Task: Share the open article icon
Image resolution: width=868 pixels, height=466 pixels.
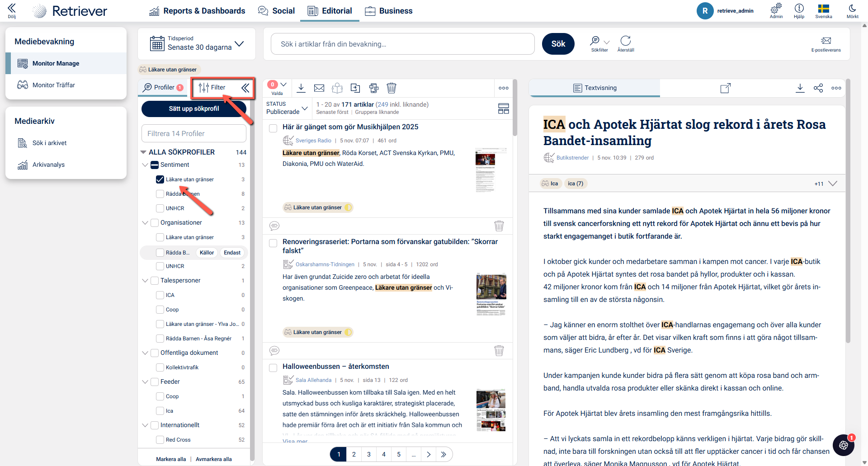Action: point(818,88)
